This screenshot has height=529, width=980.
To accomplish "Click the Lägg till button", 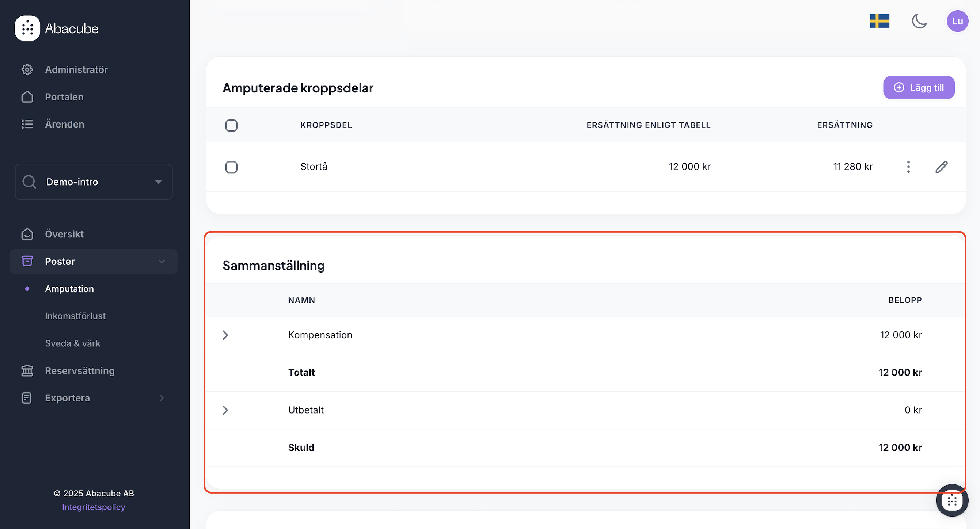I will tap(919, 87).
